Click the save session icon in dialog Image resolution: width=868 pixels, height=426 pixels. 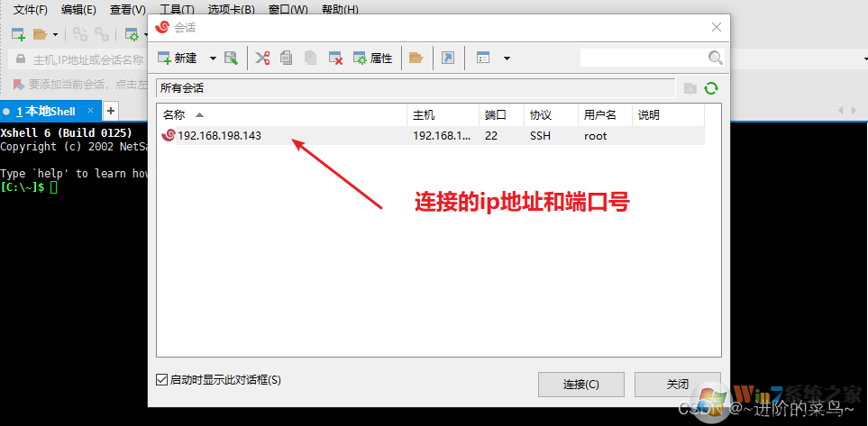coord(231,58)
